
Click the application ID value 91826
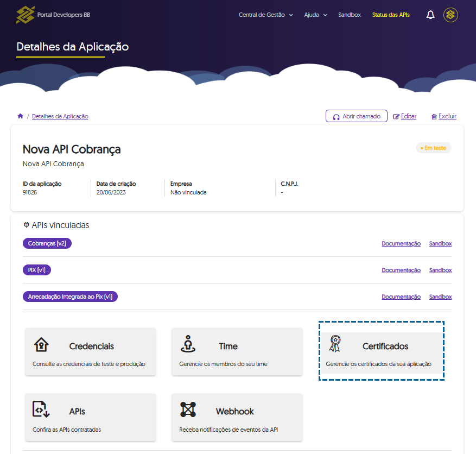coord(30,192)
